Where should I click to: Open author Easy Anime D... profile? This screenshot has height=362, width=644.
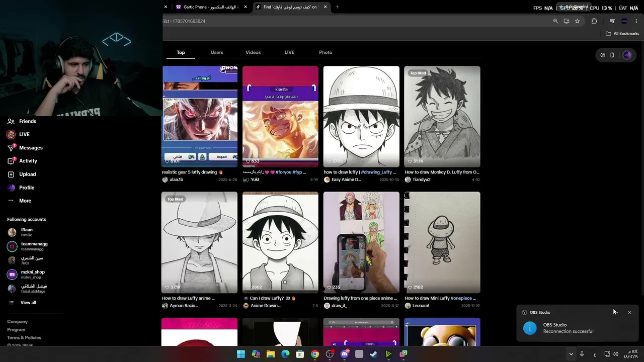(343, 179)
